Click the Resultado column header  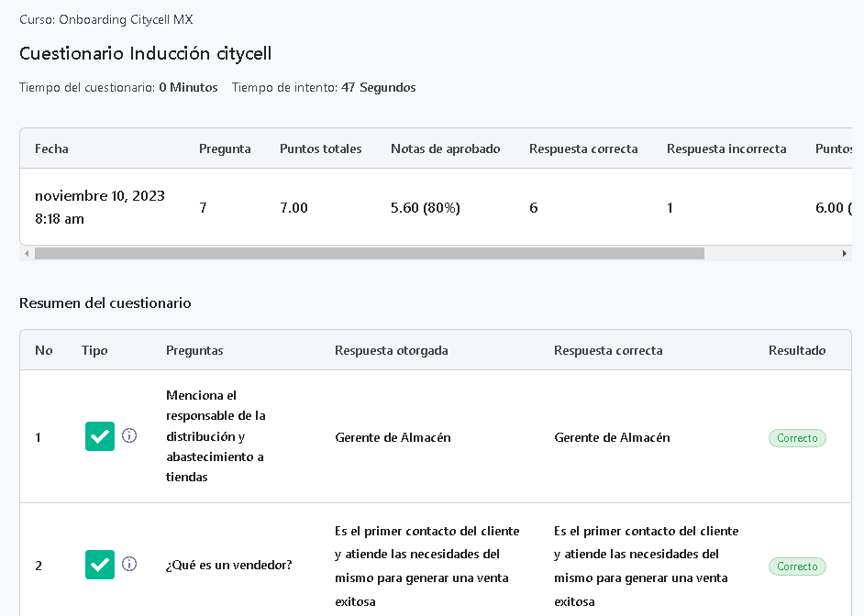pos(796,350)
